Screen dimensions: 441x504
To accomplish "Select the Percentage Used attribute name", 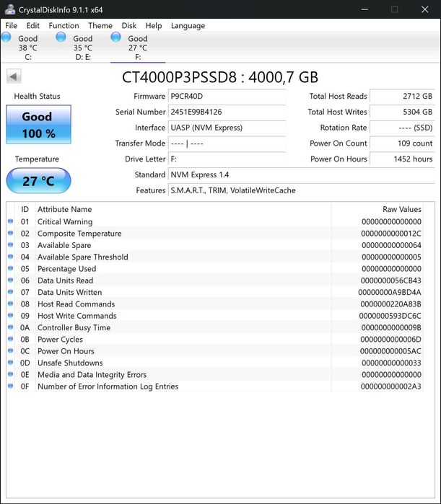I will point(66,269).
